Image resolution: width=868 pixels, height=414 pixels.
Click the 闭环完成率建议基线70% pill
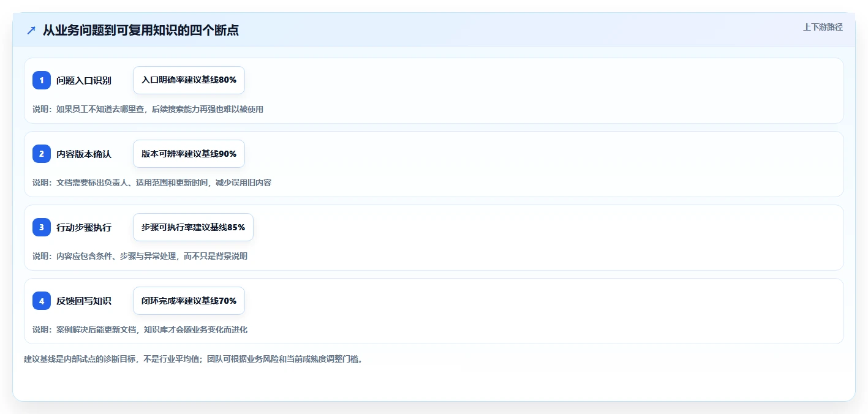189,301
